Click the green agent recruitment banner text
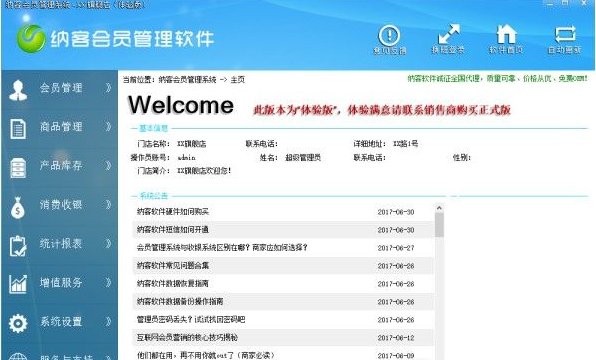596x360 pixels. [x=497, y=79]
